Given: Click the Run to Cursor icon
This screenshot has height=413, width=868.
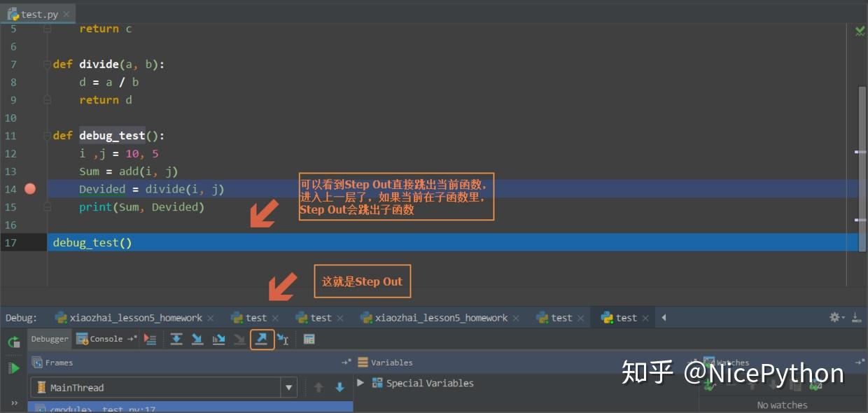Looking at the screenshot, I should [283, 339].
